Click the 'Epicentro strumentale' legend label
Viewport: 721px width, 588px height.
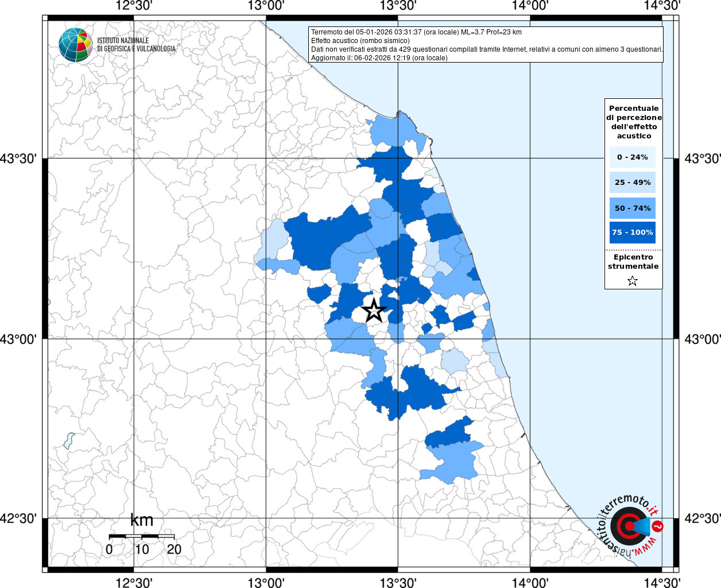pos(633,262)
